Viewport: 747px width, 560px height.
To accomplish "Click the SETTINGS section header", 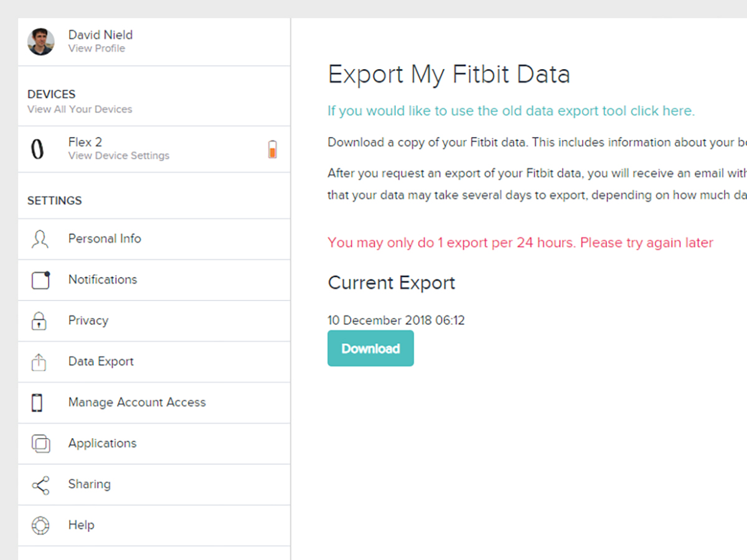I will click(x=54, y=200).
